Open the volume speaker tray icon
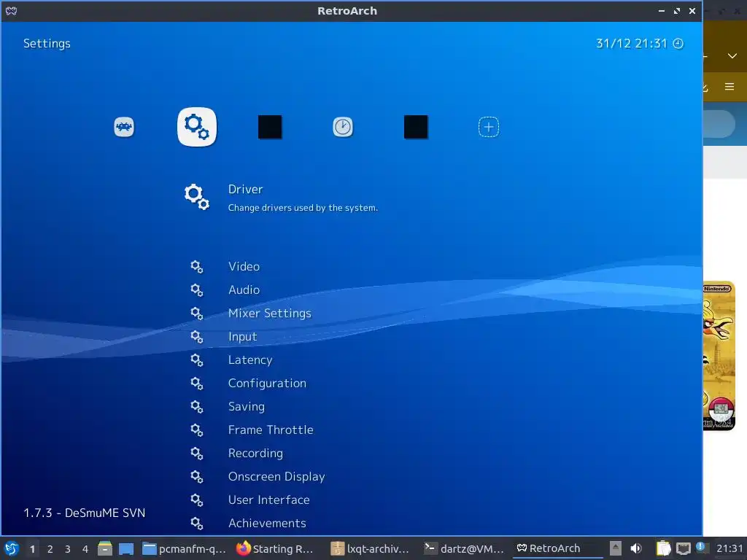The height and width of the screenshot is (560, 747). point(636,549)
